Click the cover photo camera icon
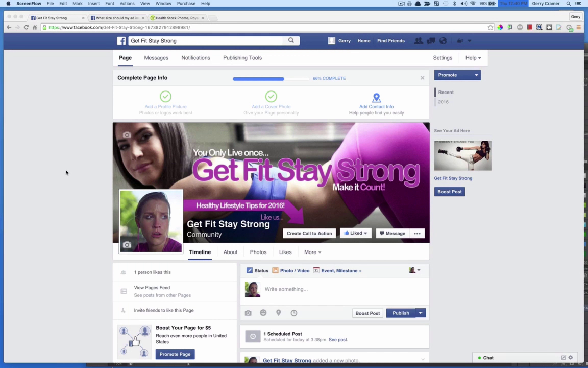The image size is (588, 368). click(127, 135)
